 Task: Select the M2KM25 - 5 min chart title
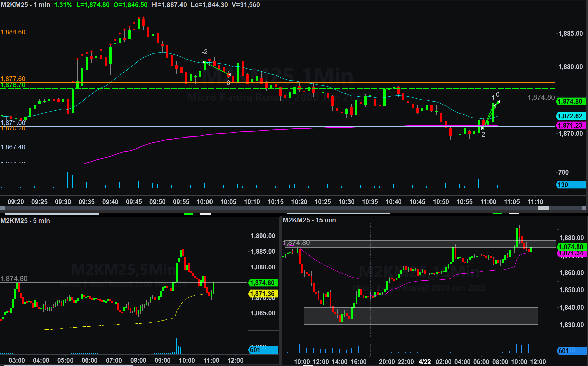click(25, 221)
